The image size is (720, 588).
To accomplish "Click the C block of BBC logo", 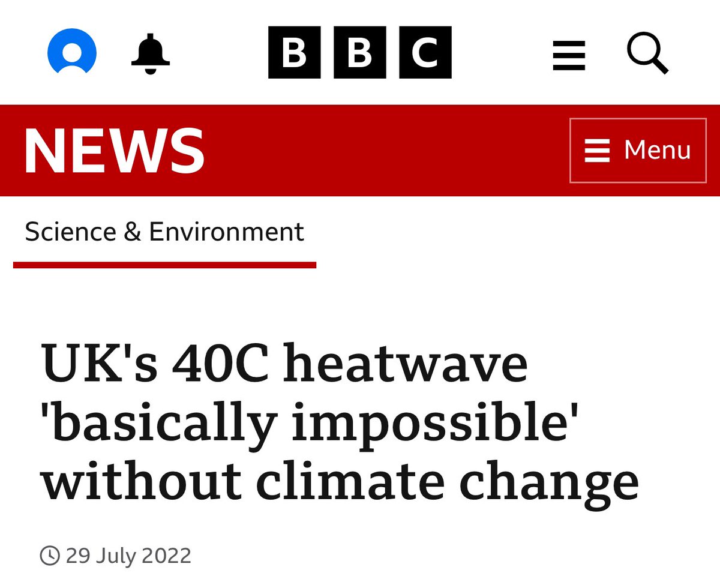I will (425, 53).
